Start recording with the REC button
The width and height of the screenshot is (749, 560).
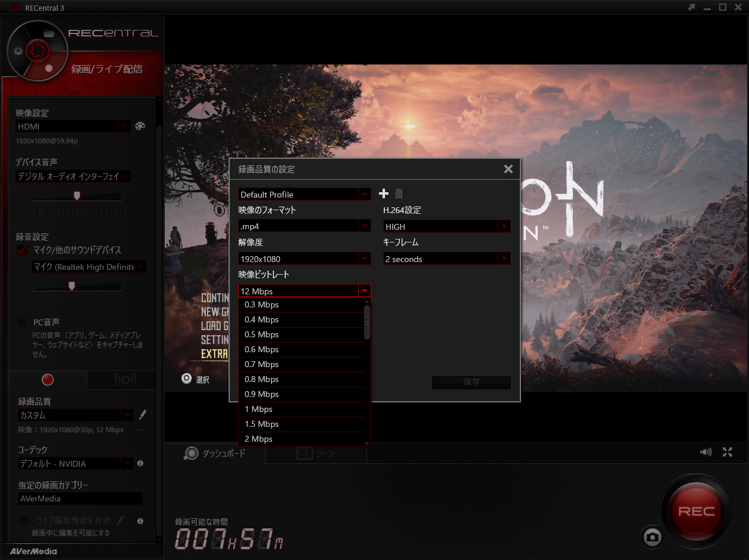[696, 512]
